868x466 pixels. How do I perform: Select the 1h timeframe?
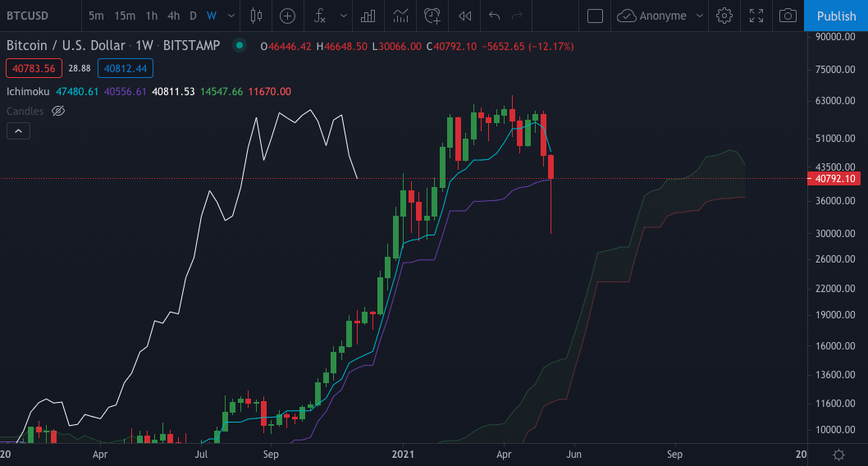coord(152,16)
